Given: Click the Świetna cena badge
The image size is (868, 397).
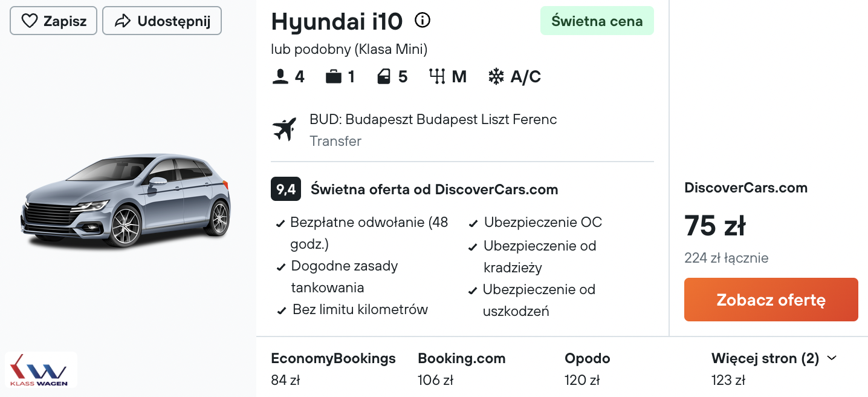Looking at the screenshot, I should 597,21.
